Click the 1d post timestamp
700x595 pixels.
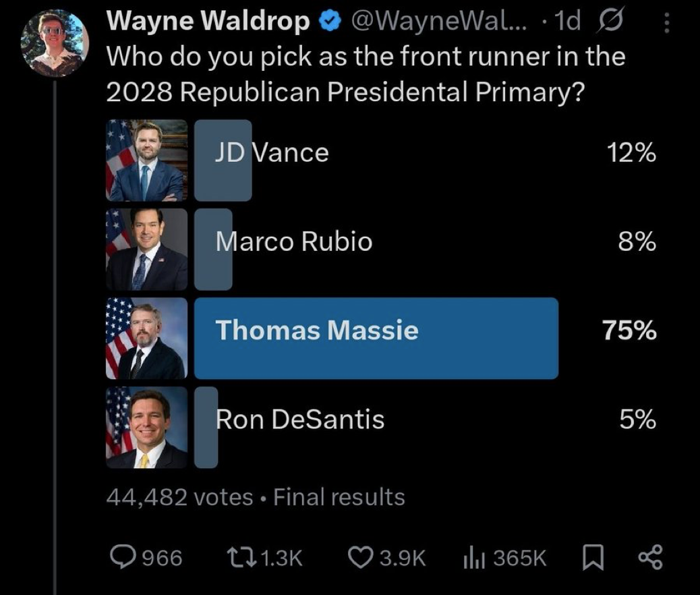click(x=566, y=23)
